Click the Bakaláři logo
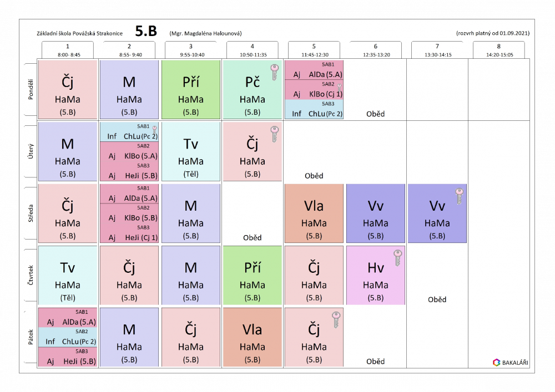Viewport: 555px width, 392px height. tap(510, 362)
